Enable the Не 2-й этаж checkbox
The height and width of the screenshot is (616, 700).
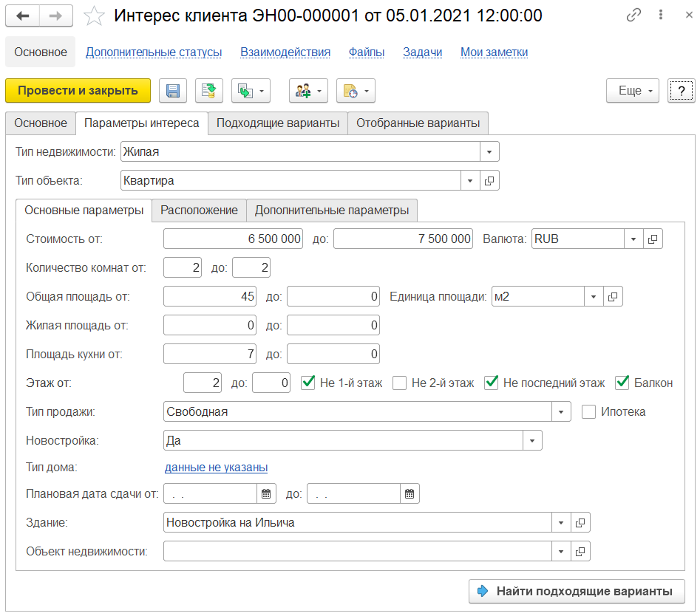400,383
